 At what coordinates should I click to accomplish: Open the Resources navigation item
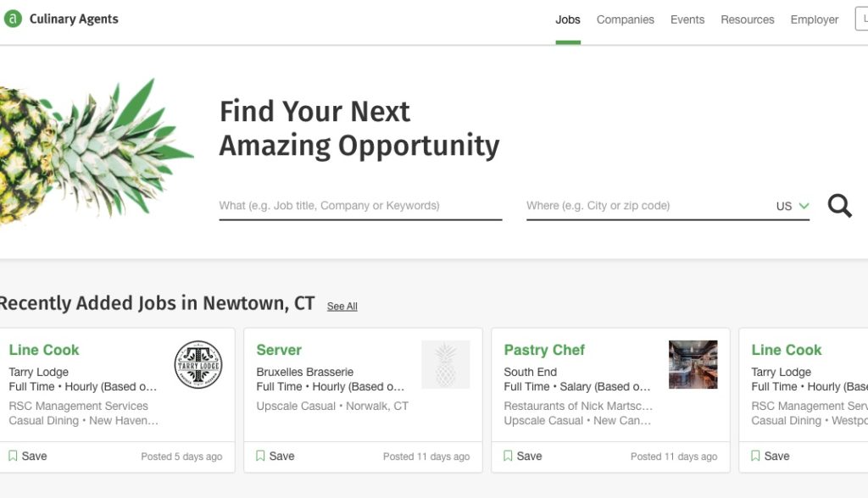coord(748,20)
